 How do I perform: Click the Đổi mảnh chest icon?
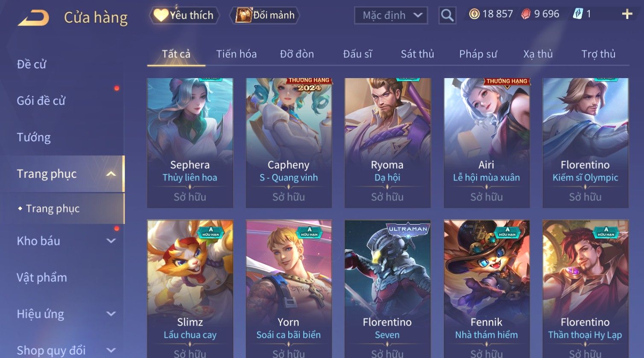[244, 15]
